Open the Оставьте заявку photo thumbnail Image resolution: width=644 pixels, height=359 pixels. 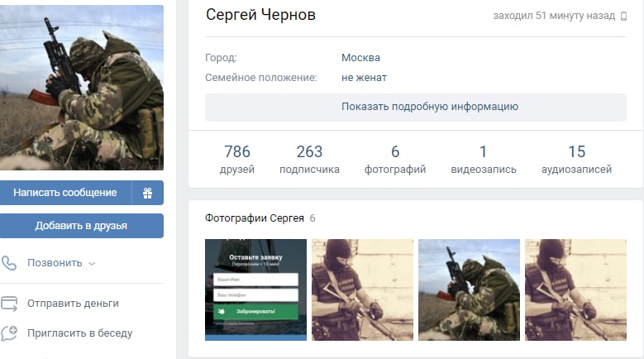[255, 290]
